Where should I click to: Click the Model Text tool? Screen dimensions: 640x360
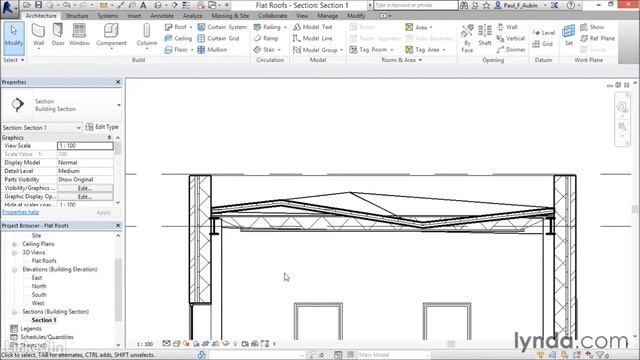click(x=313, y=27)
